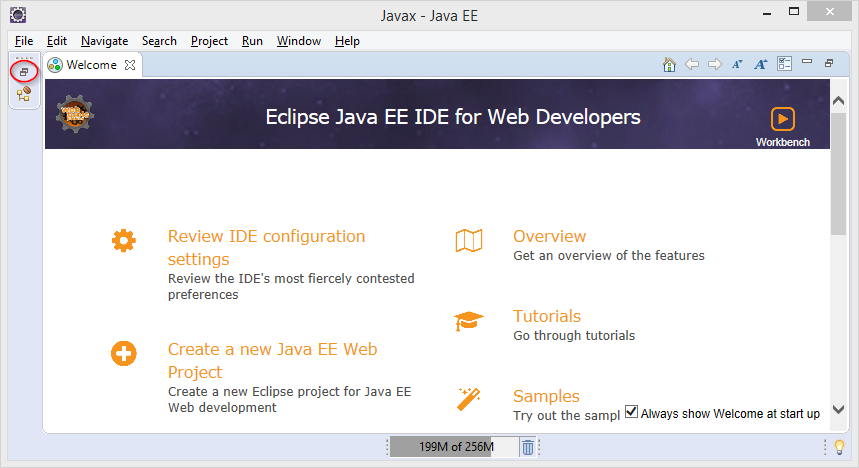Open the Tutorials link
The width and height of the screenshot is (859, 468).
(547, 316)
